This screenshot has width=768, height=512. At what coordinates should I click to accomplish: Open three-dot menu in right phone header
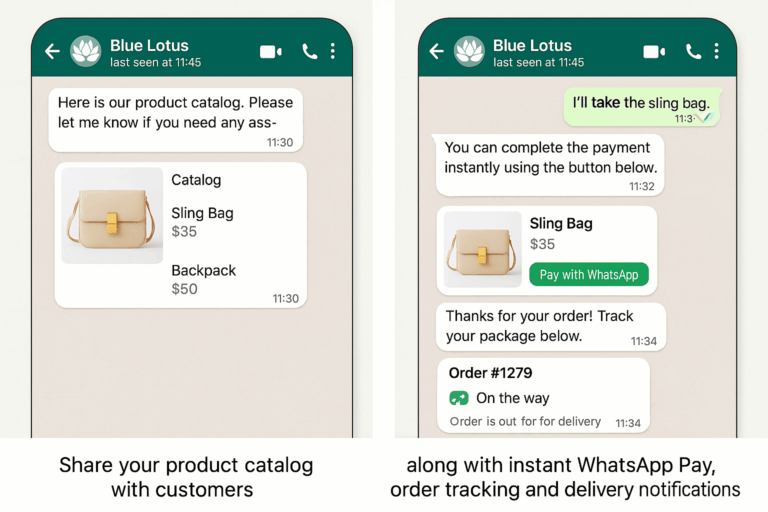pyautogui.click(x=717, y=51)
